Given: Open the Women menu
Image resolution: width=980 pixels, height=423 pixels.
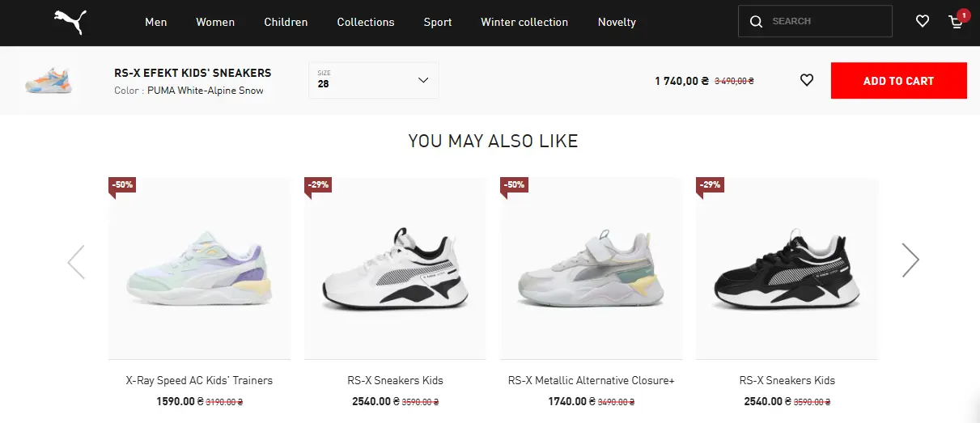Looking at the screenshot, I should [x=215, y=22].
